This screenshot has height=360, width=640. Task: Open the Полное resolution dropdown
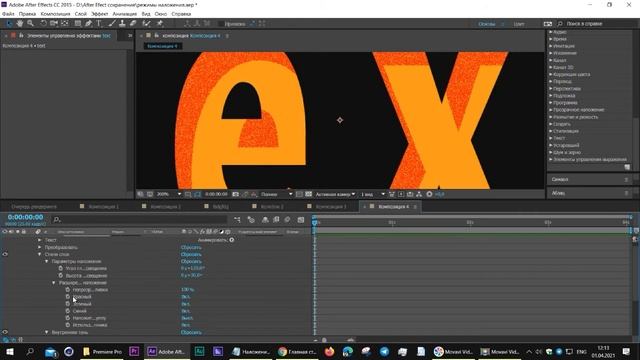(x=277, y=194)
